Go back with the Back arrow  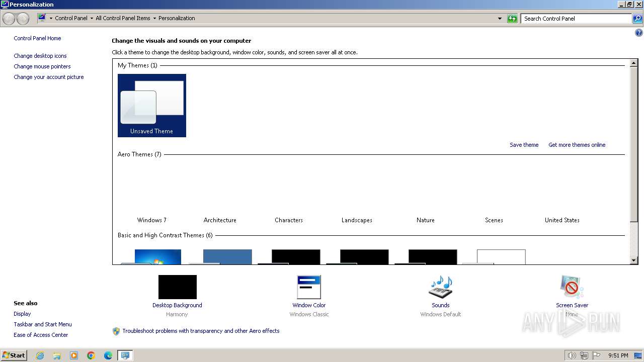click(x=9, y=19)
